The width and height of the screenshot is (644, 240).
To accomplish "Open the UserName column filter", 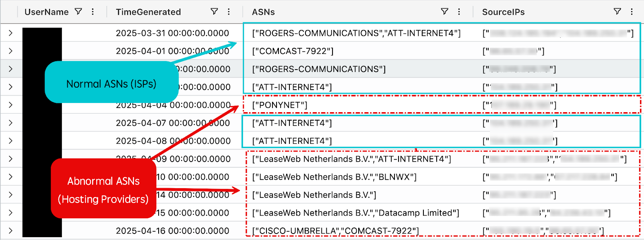I will click(78, 12).
